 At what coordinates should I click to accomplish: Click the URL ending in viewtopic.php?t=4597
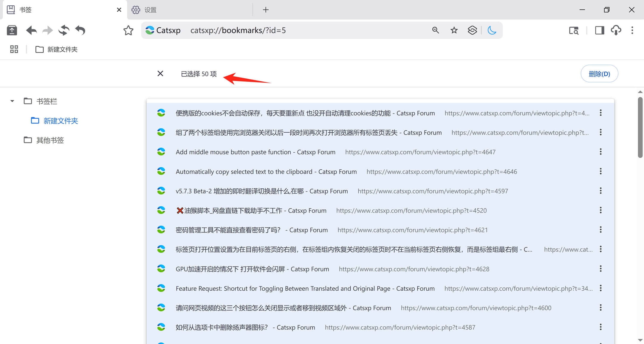[433, 191]
